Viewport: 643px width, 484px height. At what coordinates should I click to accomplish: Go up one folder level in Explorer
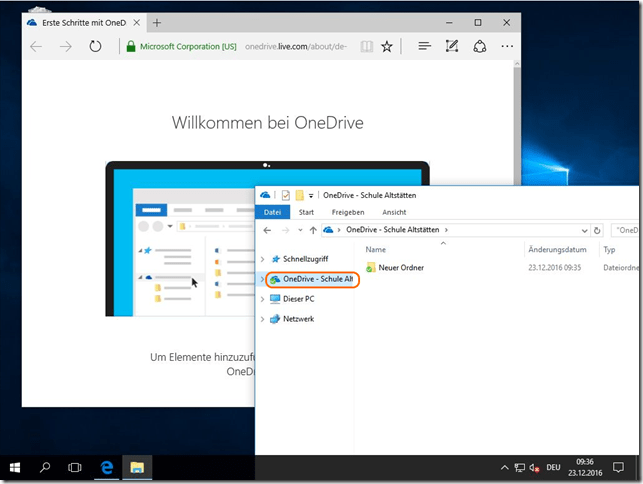(312, 230)
